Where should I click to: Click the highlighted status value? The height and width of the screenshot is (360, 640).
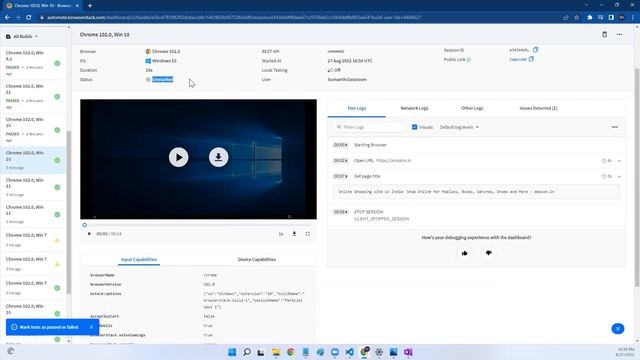[x=162, y=79]
